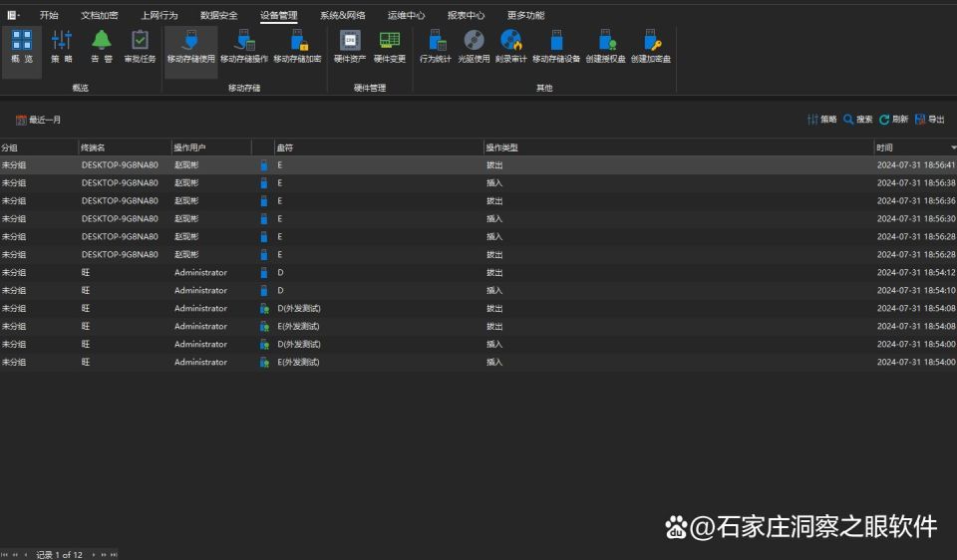Click USB drive icon in 18:56:41 row

(263, 165)
